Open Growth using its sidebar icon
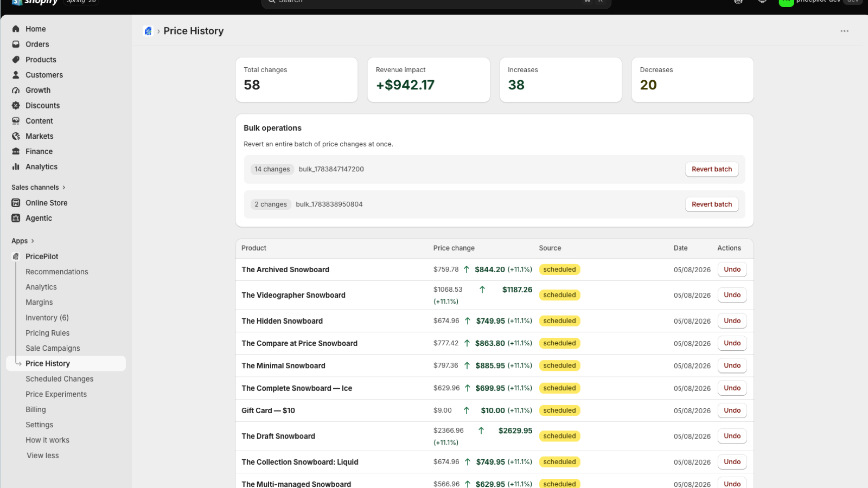This screenshot has width=868, height=488. (x=16, y=90)
